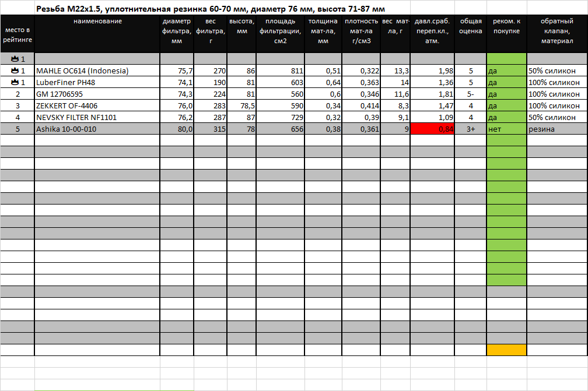Select filtration area "729" cell
This screenshot has height=391, width=588.
coord(280,117)
